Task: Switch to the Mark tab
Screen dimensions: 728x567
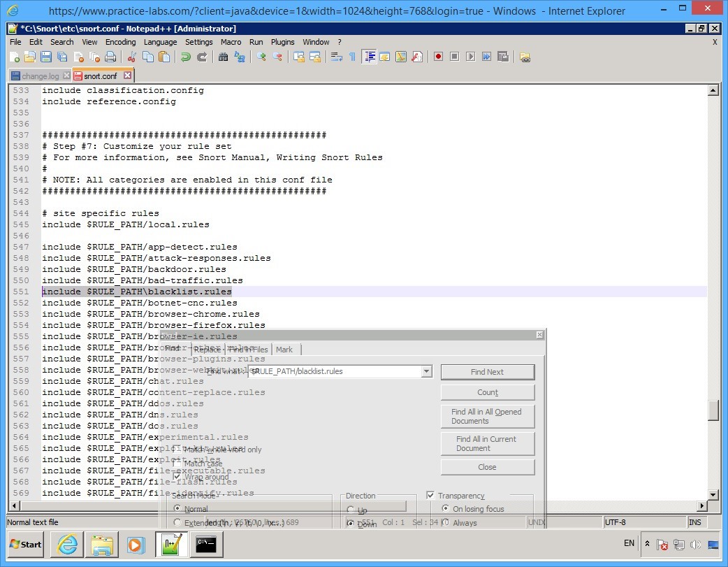Action: pyautogui.click(x=284, y=349)
